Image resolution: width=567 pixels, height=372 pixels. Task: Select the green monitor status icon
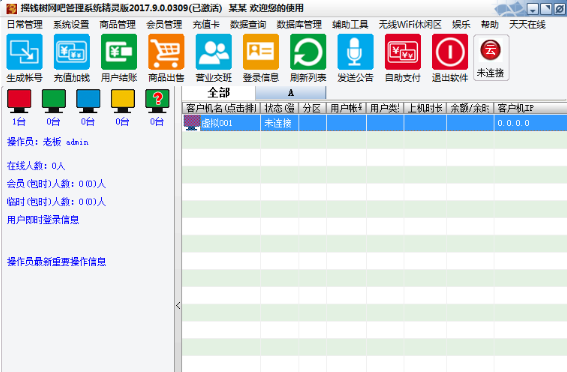(x=54, y=101)
